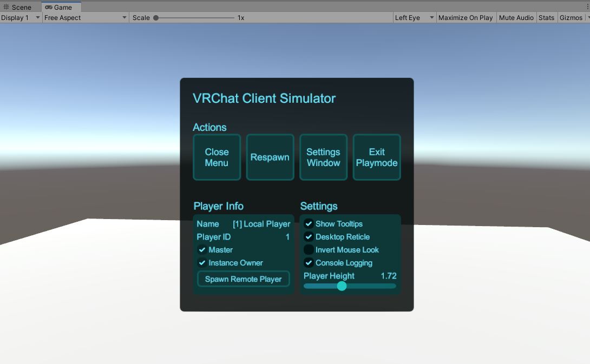Click the 'Settings' section heading
590x364 pixels.
point(319,206)
